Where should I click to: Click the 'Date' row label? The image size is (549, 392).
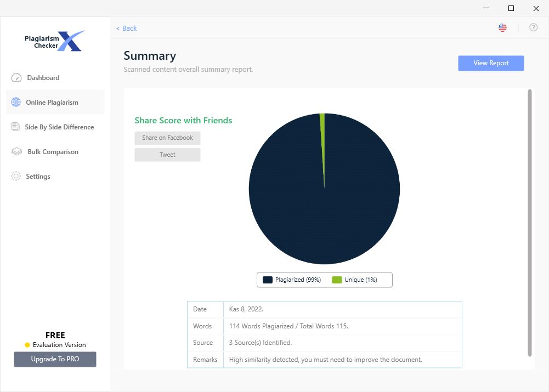(x=200, y=309)
